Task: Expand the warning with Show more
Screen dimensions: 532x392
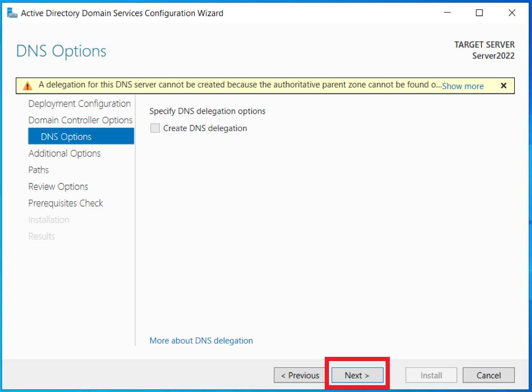Action: 462,86
